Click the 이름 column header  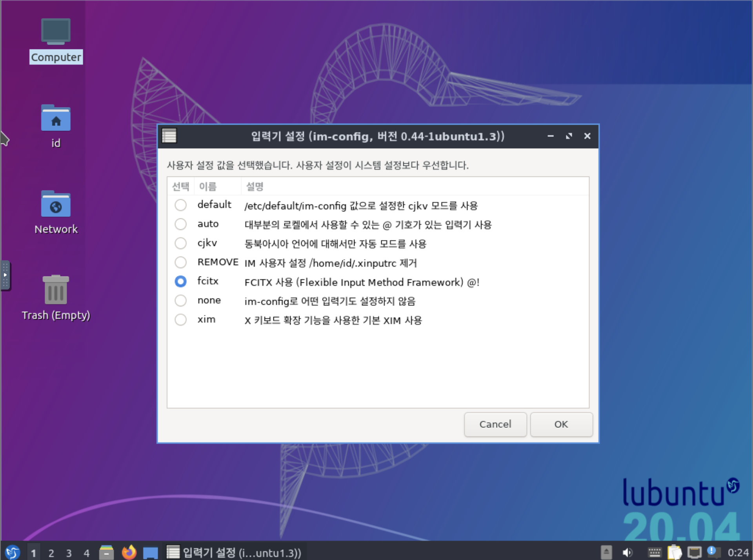(218, 186)
